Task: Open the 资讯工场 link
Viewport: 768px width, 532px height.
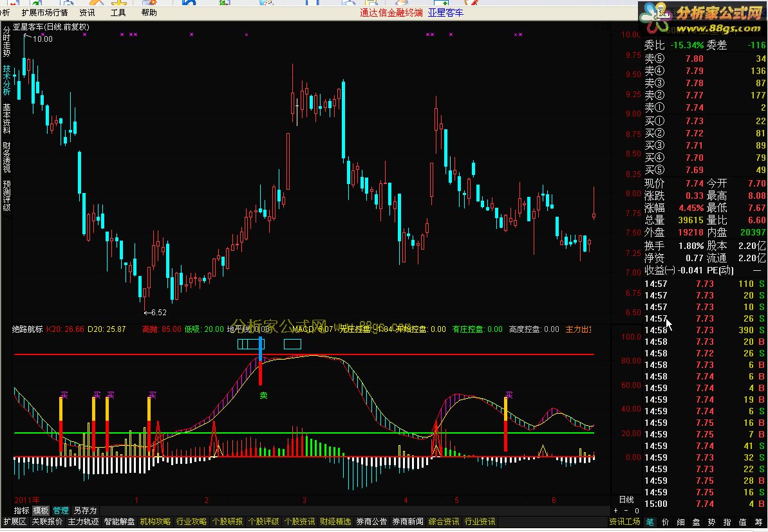Action: point(624,522)
